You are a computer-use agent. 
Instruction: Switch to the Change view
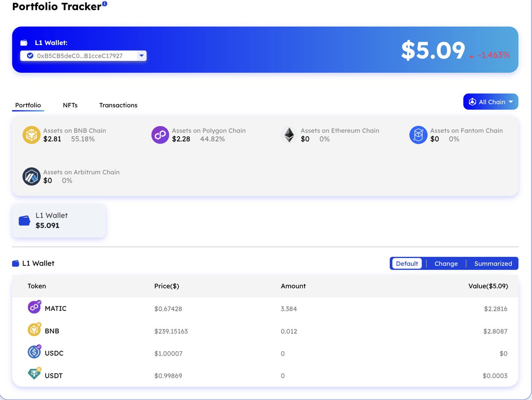click(x=446, y=263)
